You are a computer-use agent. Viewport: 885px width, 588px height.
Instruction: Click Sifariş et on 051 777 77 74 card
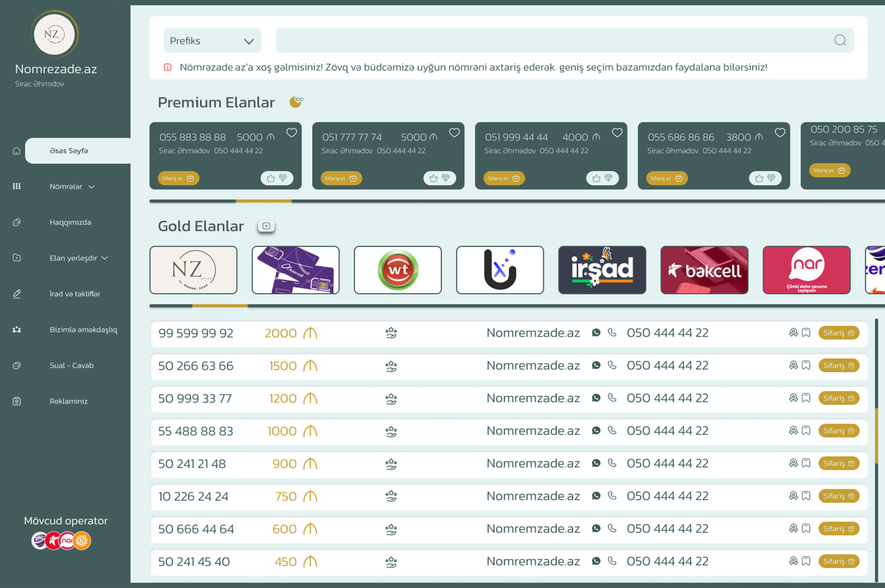[341, 178]
